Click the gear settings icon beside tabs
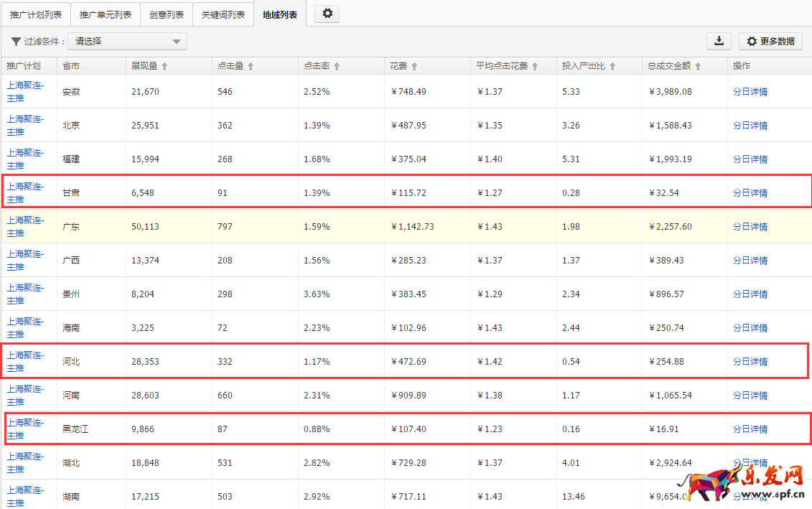 tap(327, 14)
